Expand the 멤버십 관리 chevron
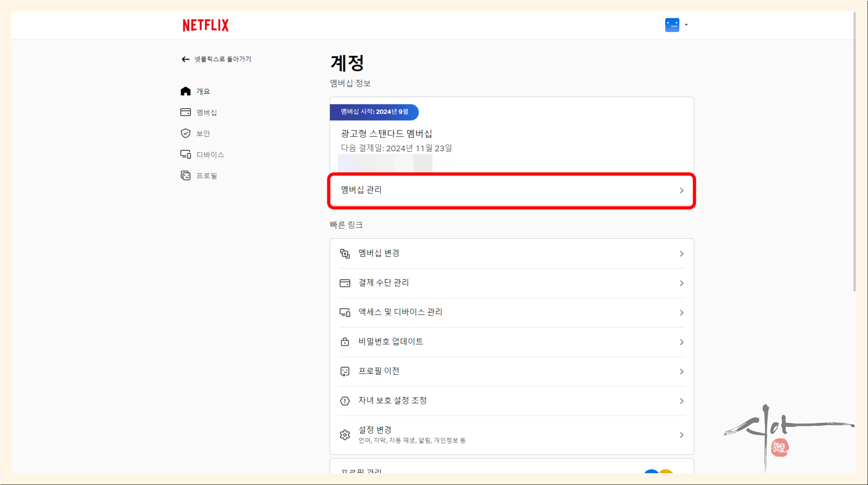Viewport: 868px width, 485px height. click(681, 191)
